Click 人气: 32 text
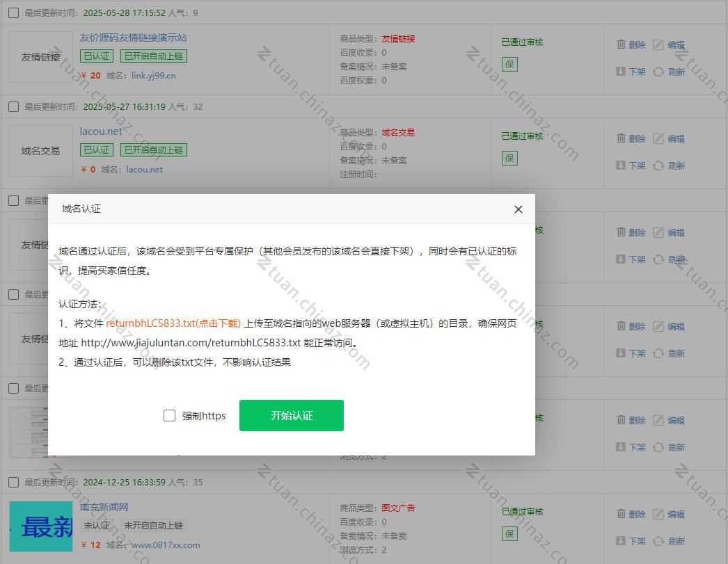Image resolution: width=728 pixels, height=564 pixels. click(185, 106)
